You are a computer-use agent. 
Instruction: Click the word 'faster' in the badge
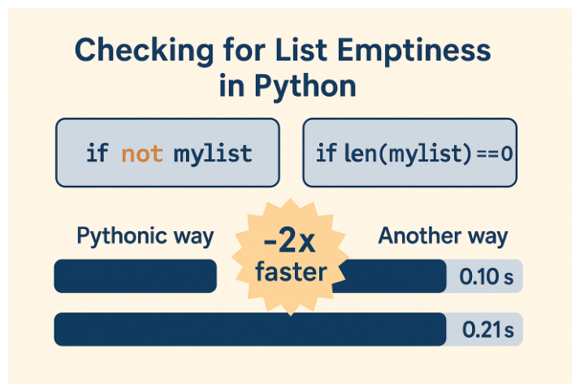[x=291, y=272]
